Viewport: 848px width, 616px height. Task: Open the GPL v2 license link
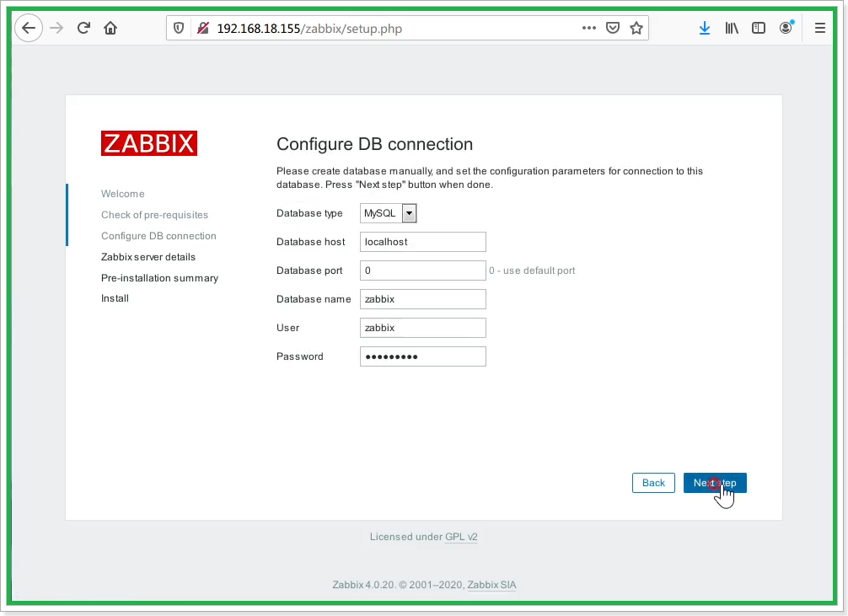pyautogui.click(x=461, y=537)
